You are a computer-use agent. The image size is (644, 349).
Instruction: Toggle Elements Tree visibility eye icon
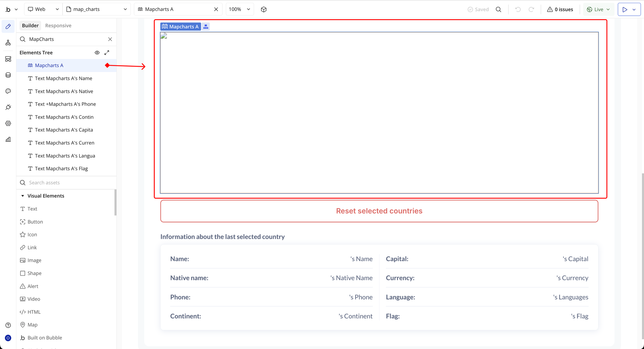coord(97,53)
